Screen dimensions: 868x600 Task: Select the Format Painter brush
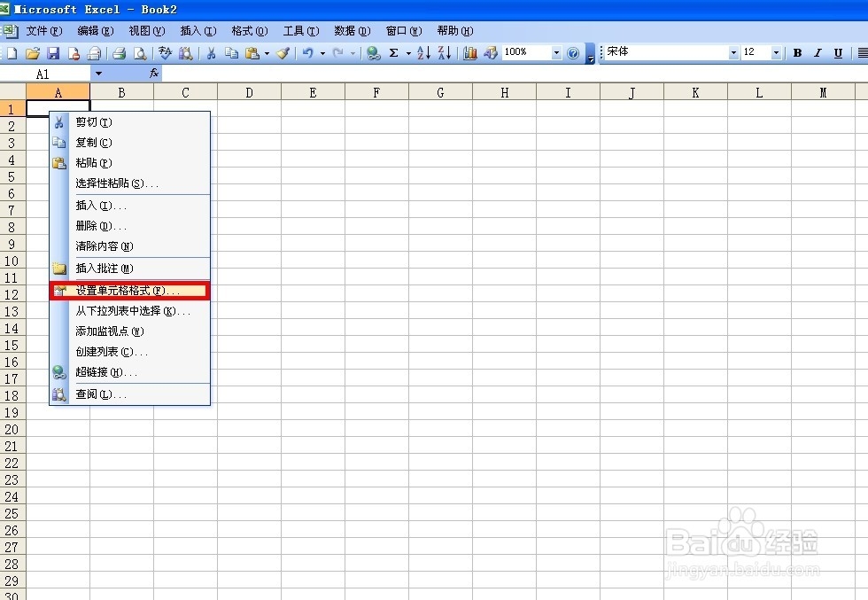coord(283,53)
